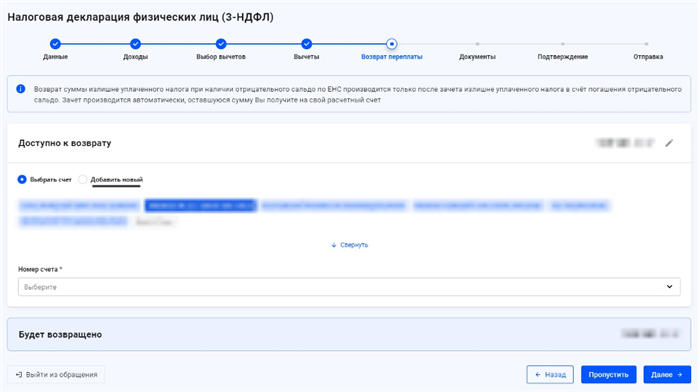Collapse the bank list with 'Свернуть'
The height and width of the screenshot is (392, 700).
(350, 245)
